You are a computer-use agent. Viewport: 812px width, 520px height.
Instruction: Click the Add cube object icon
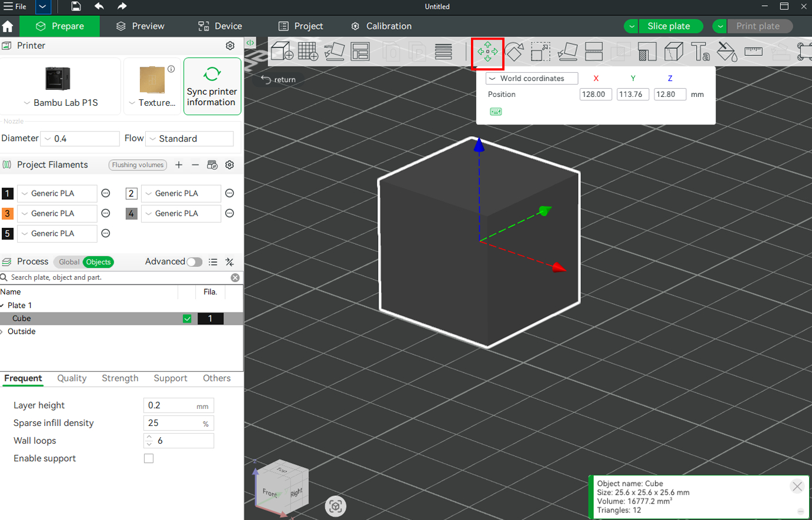click(282, 52)
